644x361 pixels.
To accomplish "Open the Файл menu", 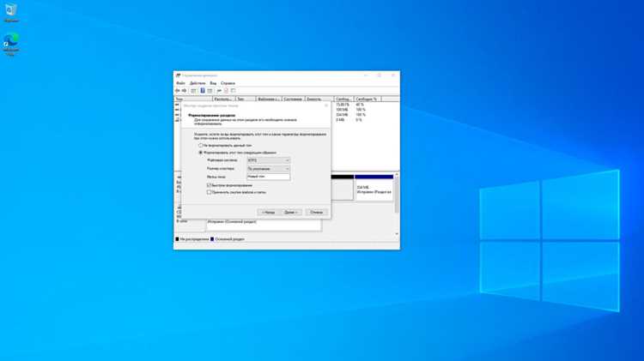I will (180, 83).
